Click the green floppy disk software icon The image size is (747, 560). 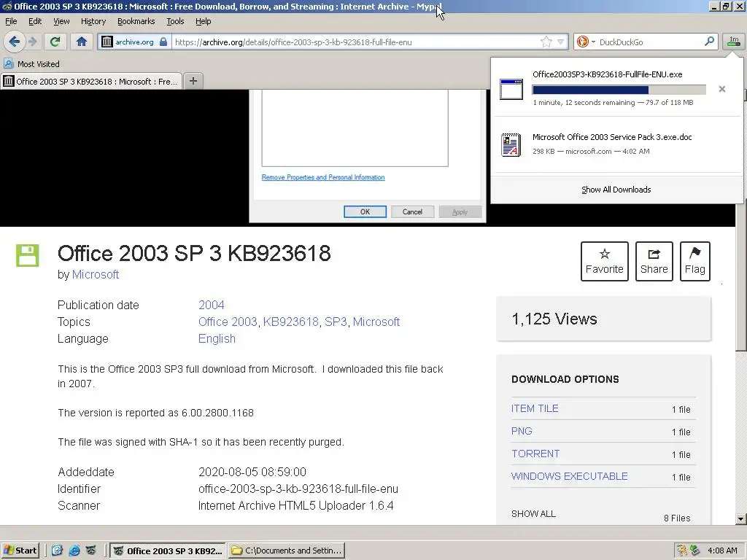pyautogui.click(x=27, y=255)
